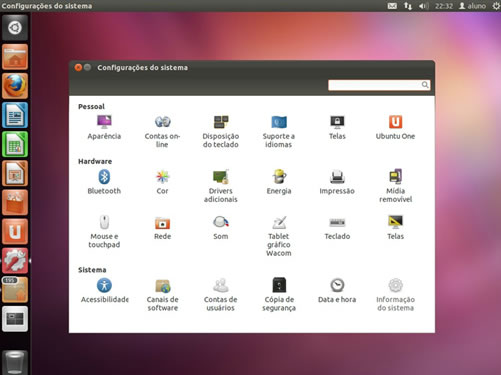The width and height of the screenshot is (501, 375).
Task: Open the aluno user menu
Action: pos(472,6)
